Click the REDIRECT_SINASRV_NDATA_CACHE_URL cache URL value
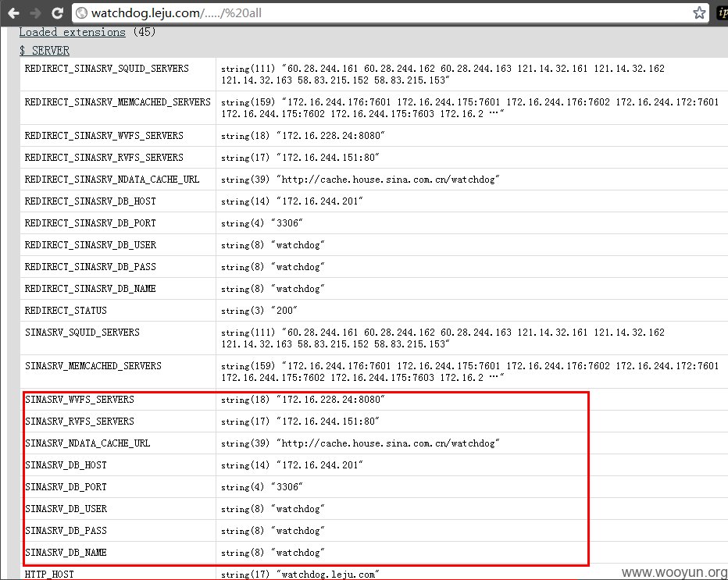Image resolution: width=728 pixels, height=580 pixels. (x=360, y=180)
